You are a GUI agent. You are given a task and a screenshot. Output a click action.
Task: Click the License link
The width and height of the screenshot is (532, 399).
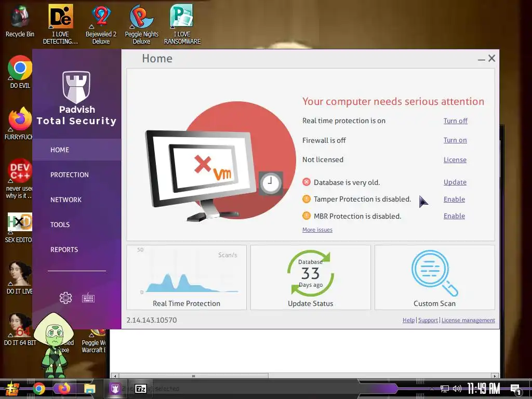pyautogui.click(x=455, y=160)
